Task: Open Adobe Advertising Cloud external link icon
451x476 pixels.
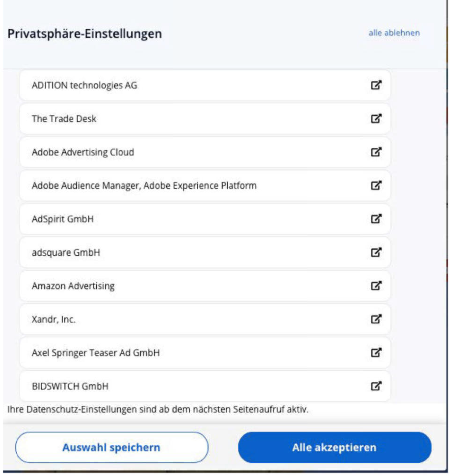Action: click(376, 152)
